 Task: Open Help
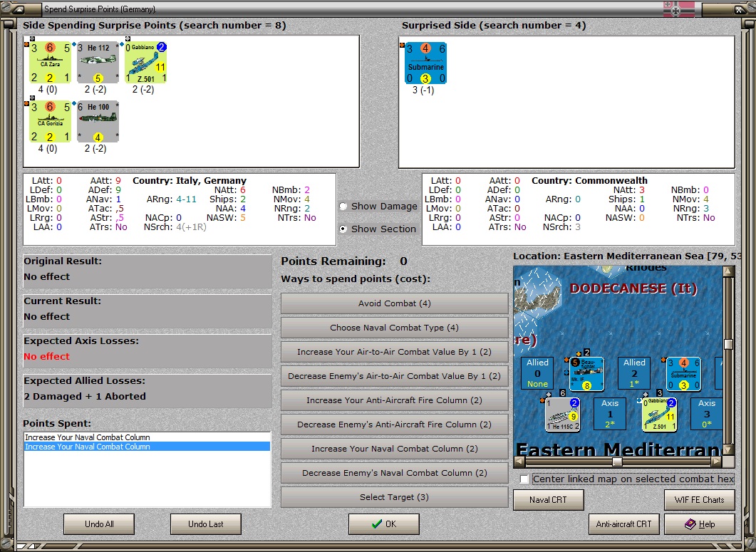click(x=699, y=524)
